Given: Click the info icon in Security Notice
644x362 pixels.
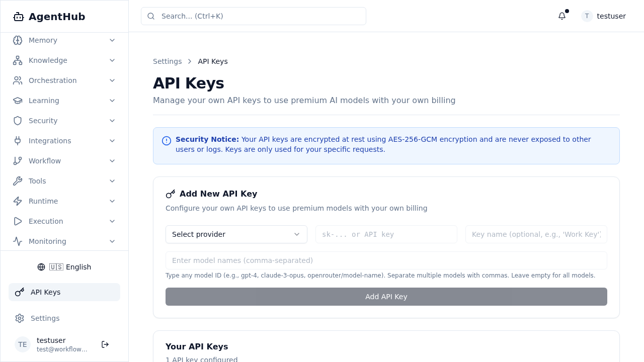Looking at the screenshot, I should click(167, 141).
